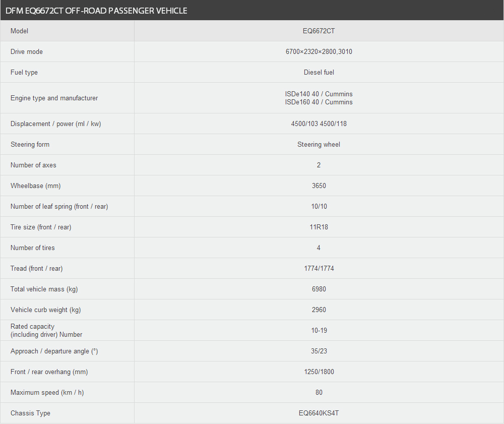Screen dimensions: 504x424
Task: Click the Number of axes label
Action: 33,165
